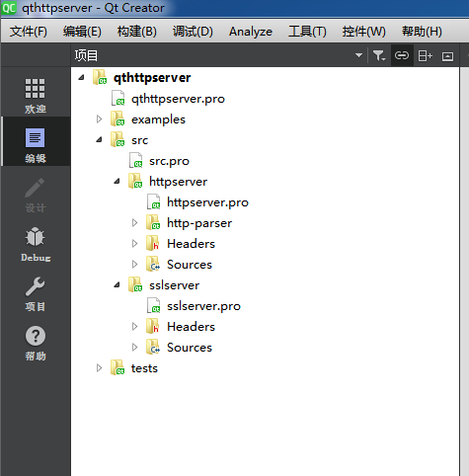Collapse the sslserver subproject

point(117,284)
